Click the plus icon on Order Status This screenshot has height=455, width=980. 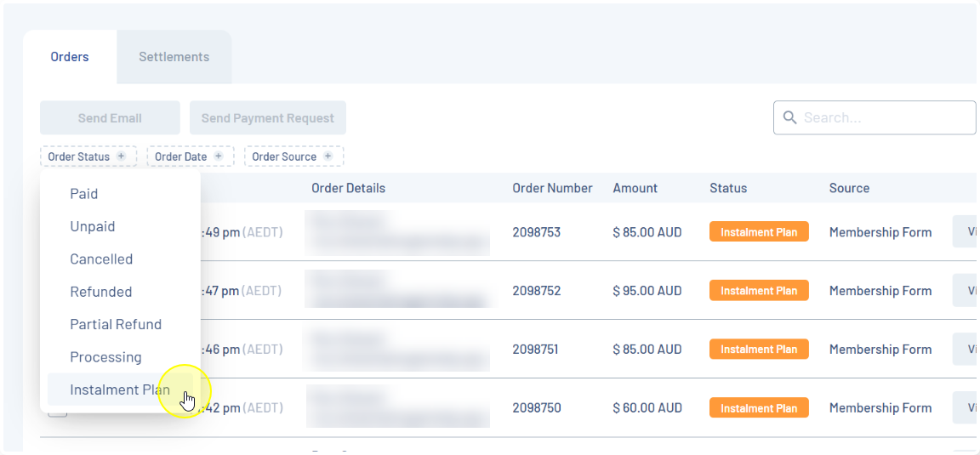(122, 156)
